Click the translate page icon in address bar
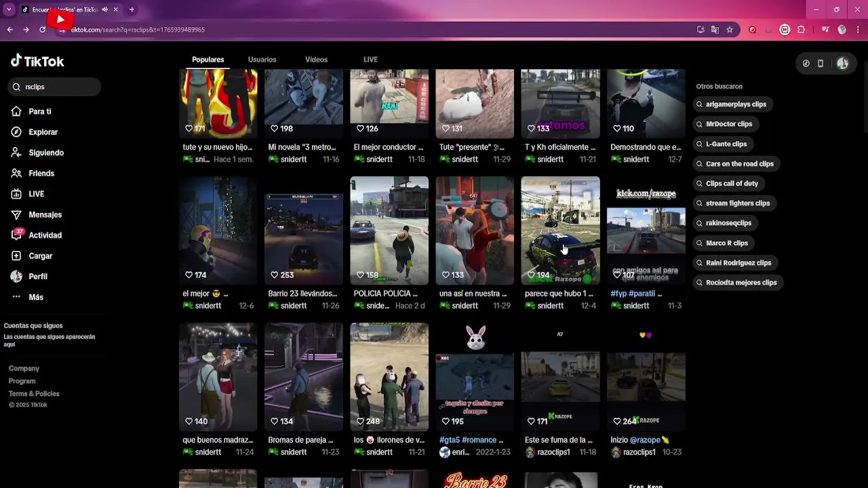The height and width of the screenshot is (488, 868). coord(715,30)
